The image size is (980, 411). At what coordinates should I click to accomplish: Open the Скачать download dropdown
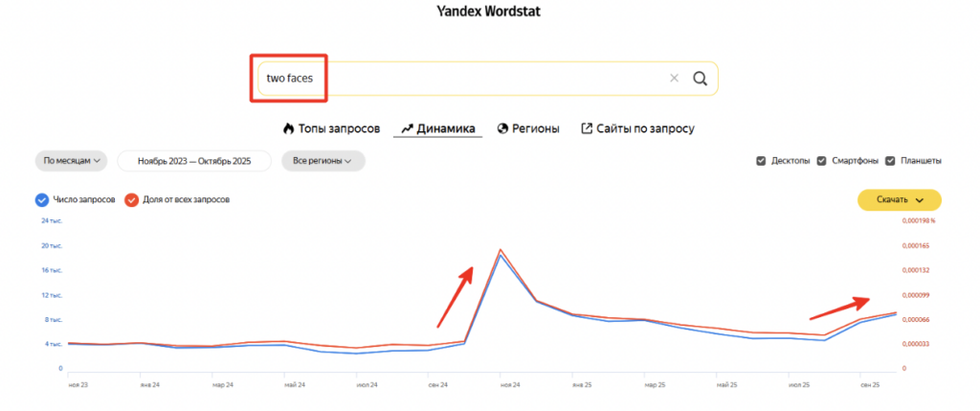click(x=900, y=200)
